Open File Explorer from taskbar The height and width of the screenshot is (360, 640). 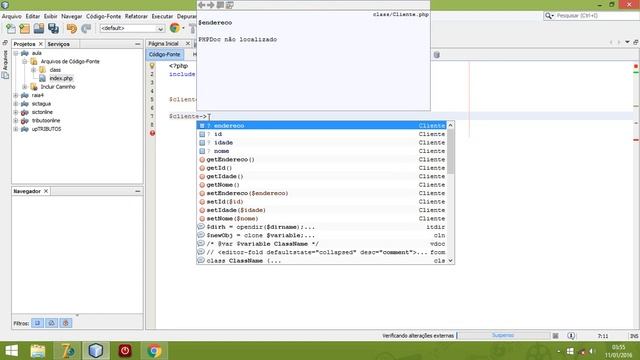coord(38,351)
